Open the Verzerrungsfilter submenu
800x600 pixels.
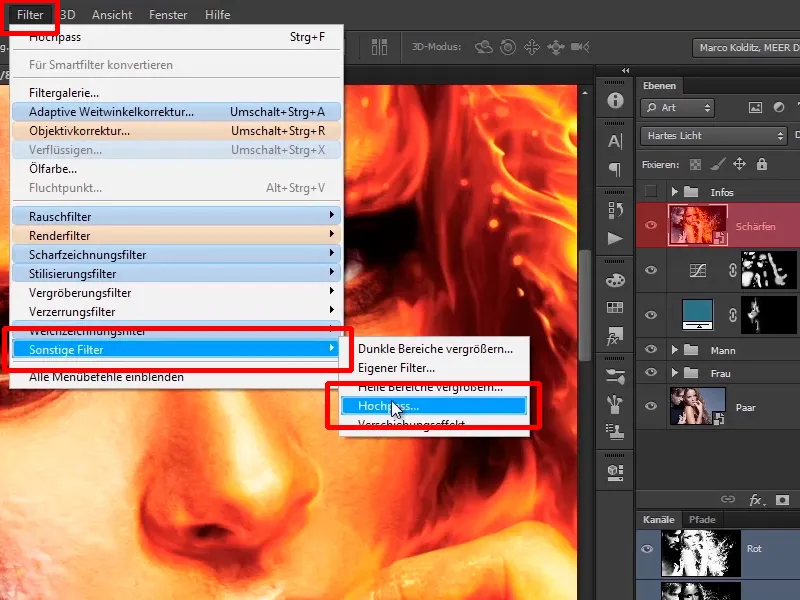176,312
